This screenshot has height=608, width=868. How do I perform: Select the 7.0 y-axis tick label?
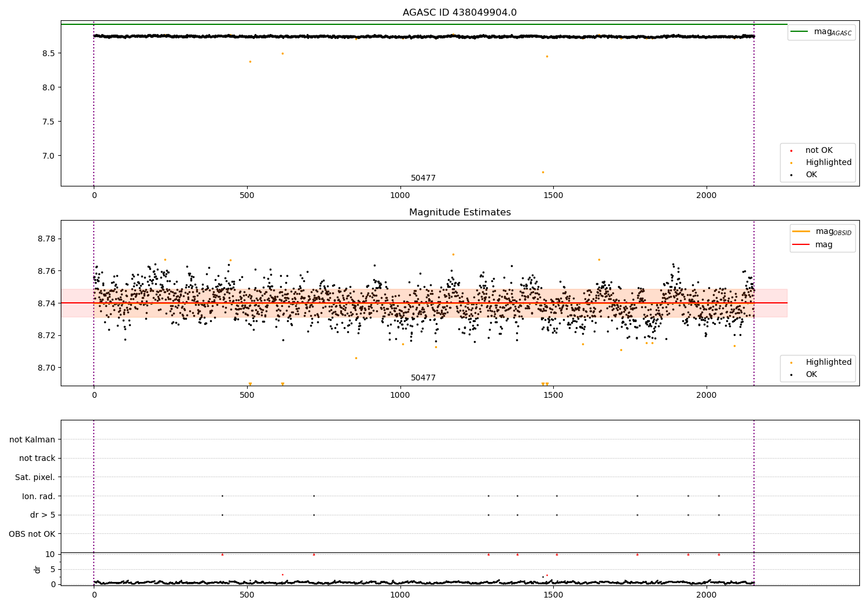tap(49, 156)
